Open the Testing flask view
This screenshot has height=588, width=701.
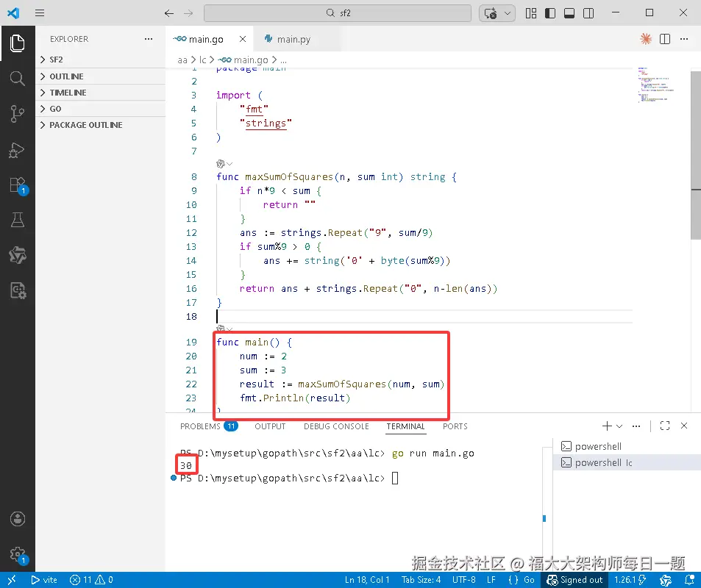click(17, 220)
